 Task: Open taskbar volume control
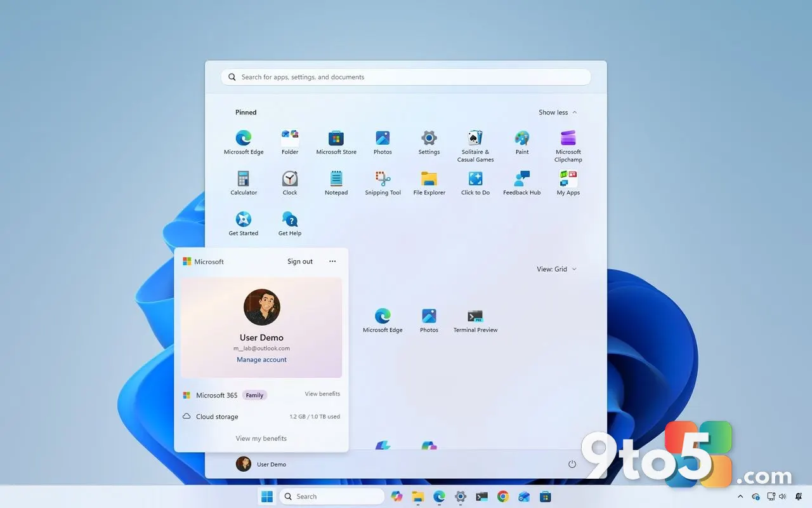(x=782, y=497)
